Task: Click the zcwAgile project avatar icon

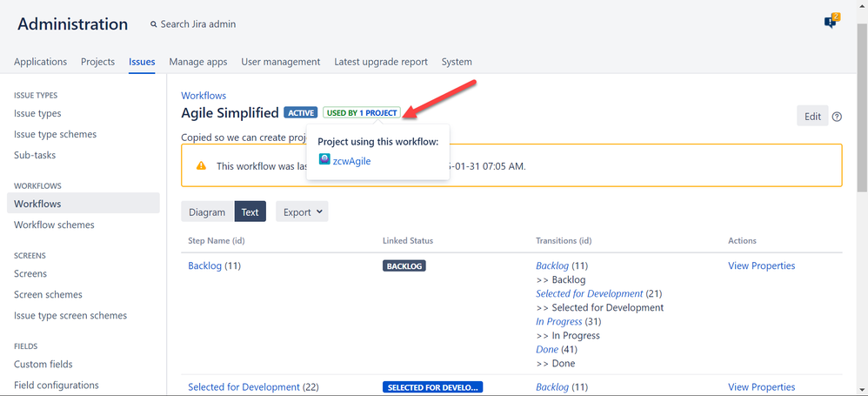Action: click(x=324, y=160)
